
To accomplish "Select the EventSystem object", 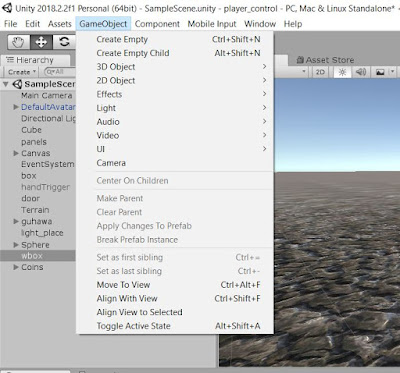I will pyautogui.click(x=48, y=164).
